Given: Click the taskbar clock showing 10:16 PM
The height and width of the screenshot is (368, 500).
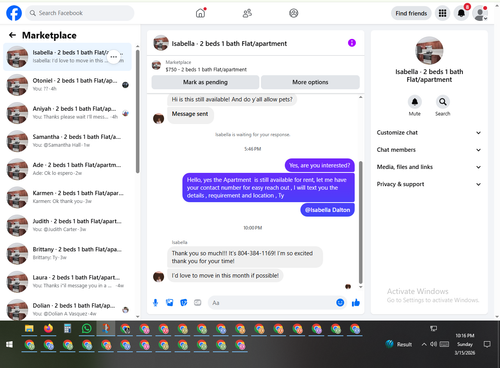Looking at the screenshot, I should click(465, 344).
